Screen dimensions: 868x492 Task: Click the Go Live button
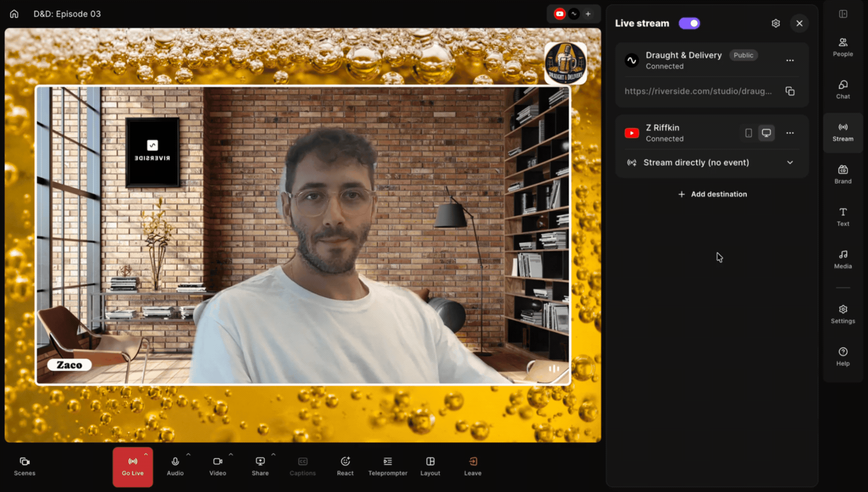tap(133, 467)
